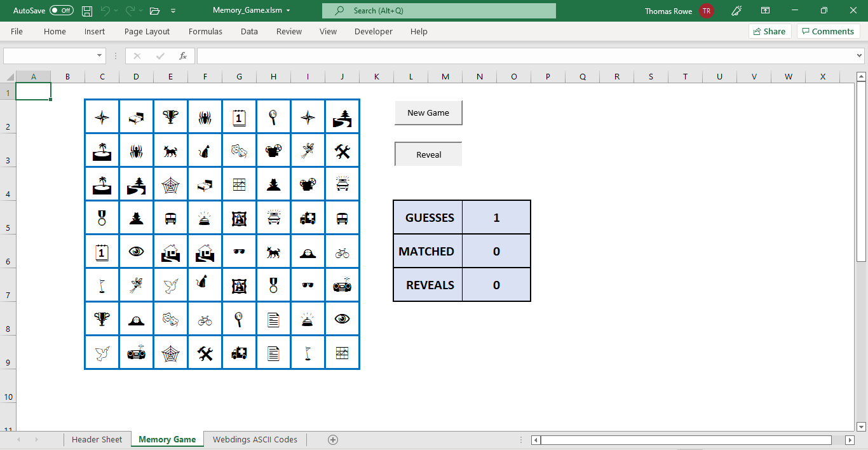The image size is (868, 450).
Task: Flip the trophy card in cell E2
Action: [171, 117]
